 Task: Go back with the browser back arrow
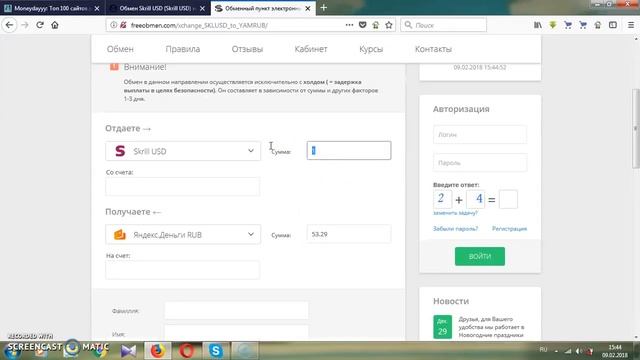(x=9, y=25)
